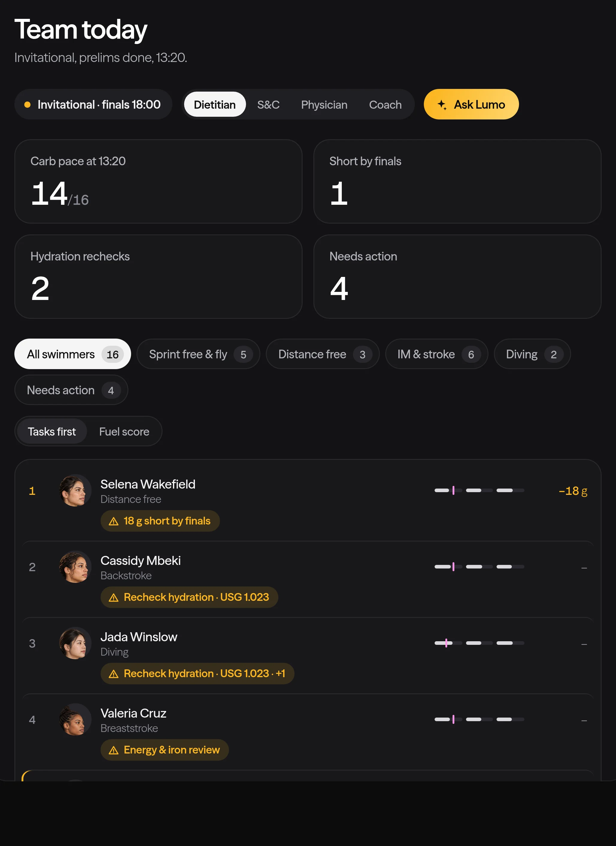The height and width of the screenshot is (846, 616).
Task: Open Recheck hydration task for Cassidy Mbeki
Action: (x=189, y=597)
